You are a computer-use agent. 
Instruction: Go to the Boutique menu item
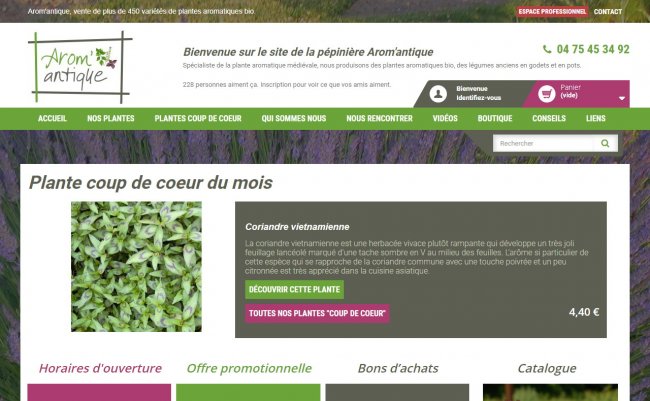(495, 119)
